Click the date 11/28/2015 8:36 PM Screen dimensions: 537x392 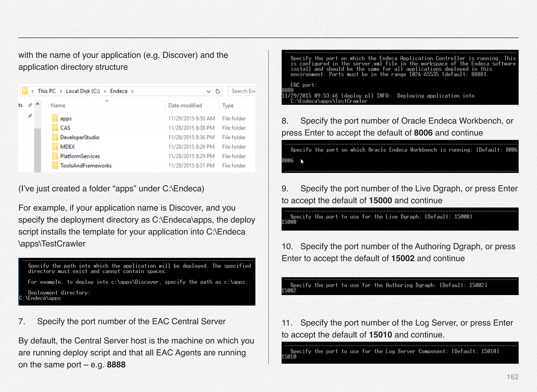(x=191, y=137)
